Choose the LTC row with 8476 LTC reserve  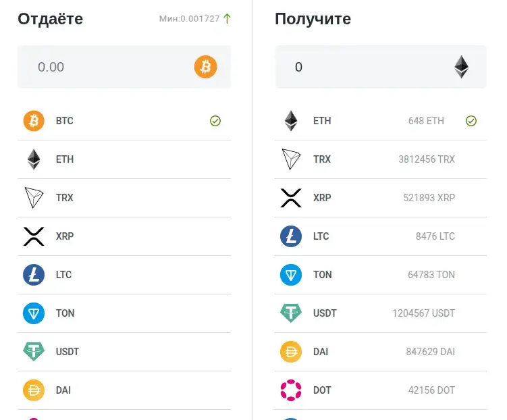coord(381,236)
